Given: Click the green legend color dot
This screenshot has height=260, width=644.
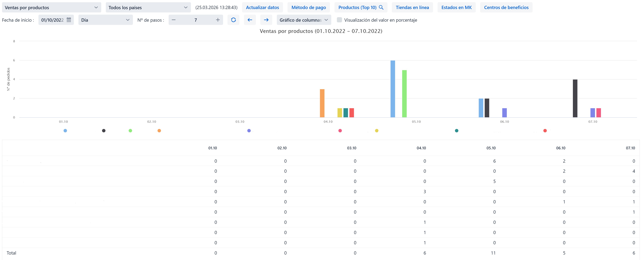Looking at the screenshot, I should click(x=130, y=130).
